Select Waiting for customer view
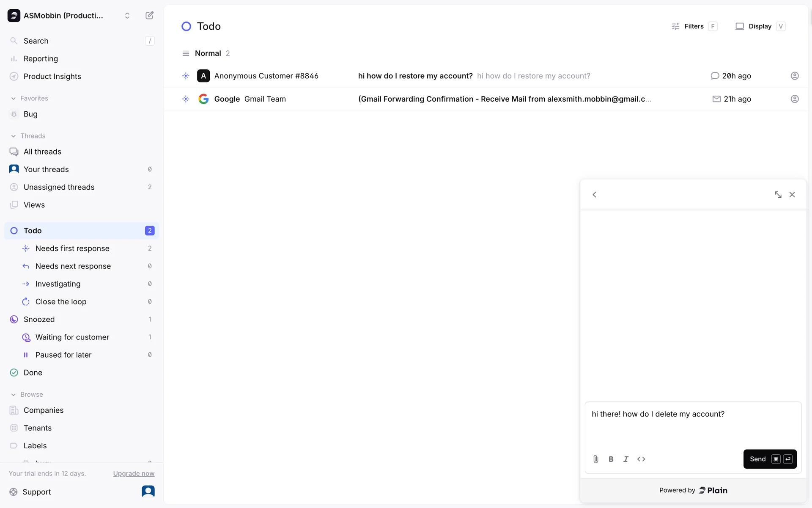The width and height of the screenshot is (812, 508). click(x=72, y=337)
